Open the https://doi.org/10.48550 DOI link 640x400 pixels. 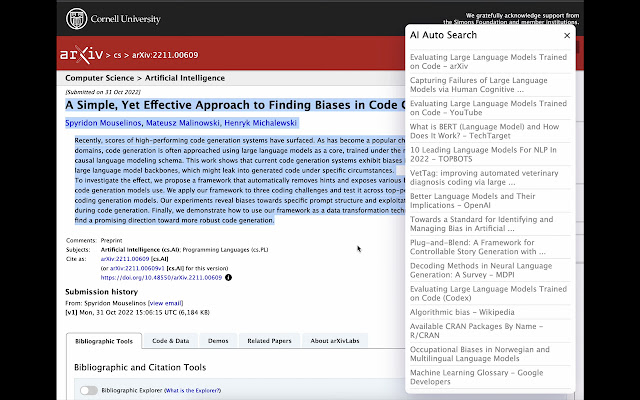161,278
